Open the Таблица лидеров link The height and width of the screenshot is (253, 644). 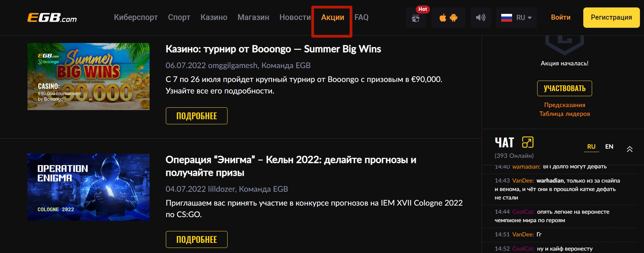point(564,113)
